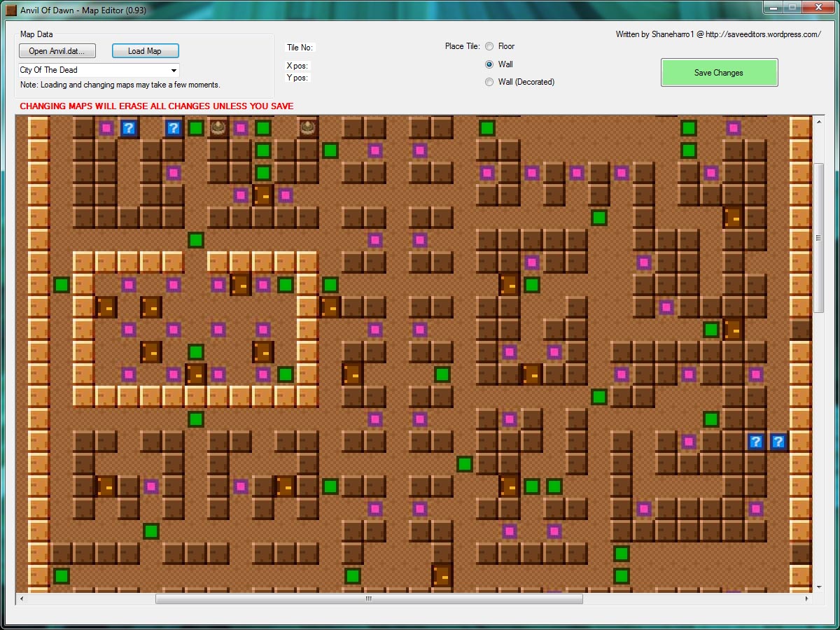
Task: Click the blue question-mark tile touching the orange border wall
Action: pos(778,442)
